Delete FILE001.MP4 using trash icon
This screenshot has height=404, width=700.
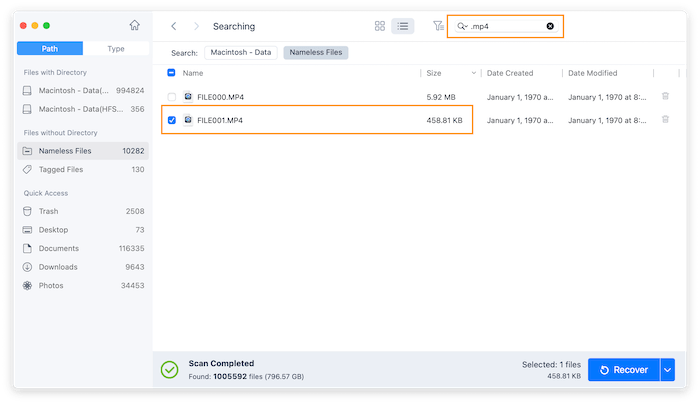(x=666, y=120)
